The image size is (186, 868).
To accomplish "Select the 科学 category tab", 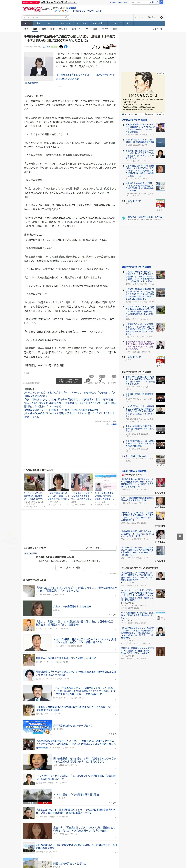I will point(95,29).
